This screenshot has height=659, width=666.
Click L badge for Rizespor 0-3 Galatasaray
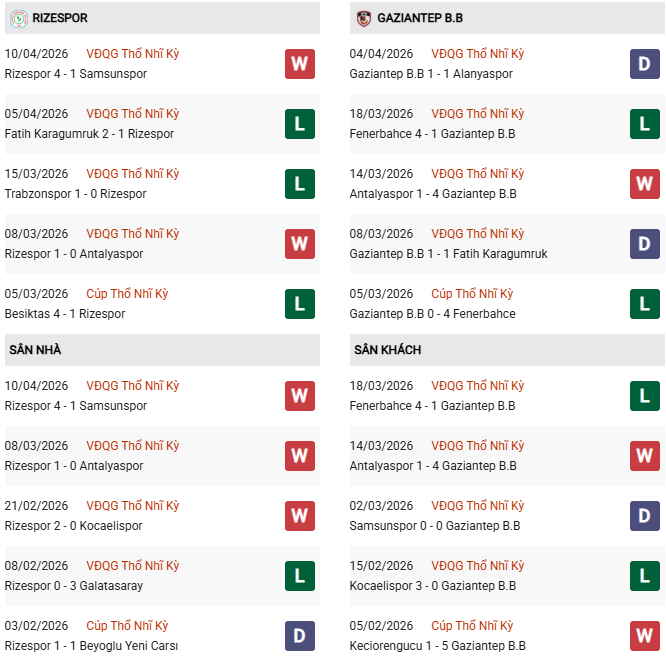coord(299,576)
